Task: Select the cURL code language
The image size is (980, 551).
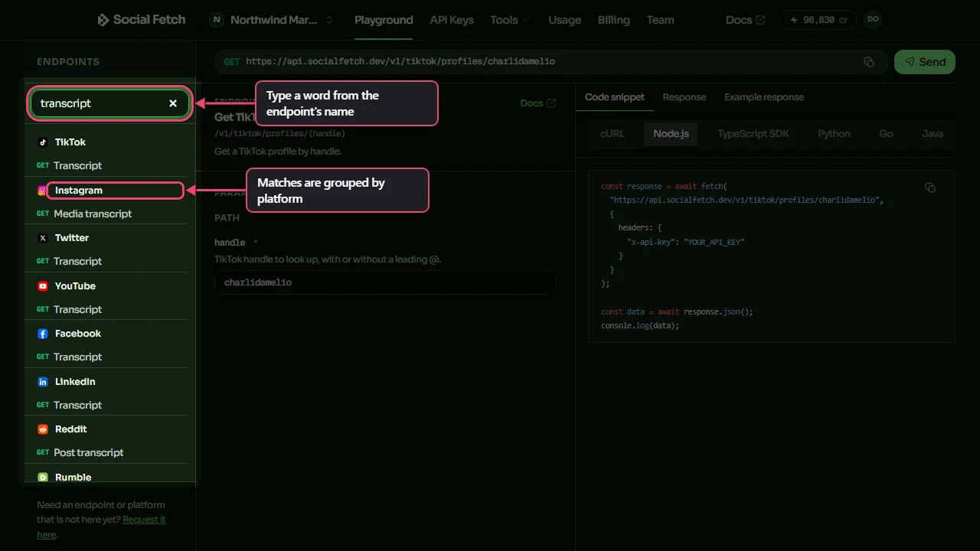Action: coord(612,133)
